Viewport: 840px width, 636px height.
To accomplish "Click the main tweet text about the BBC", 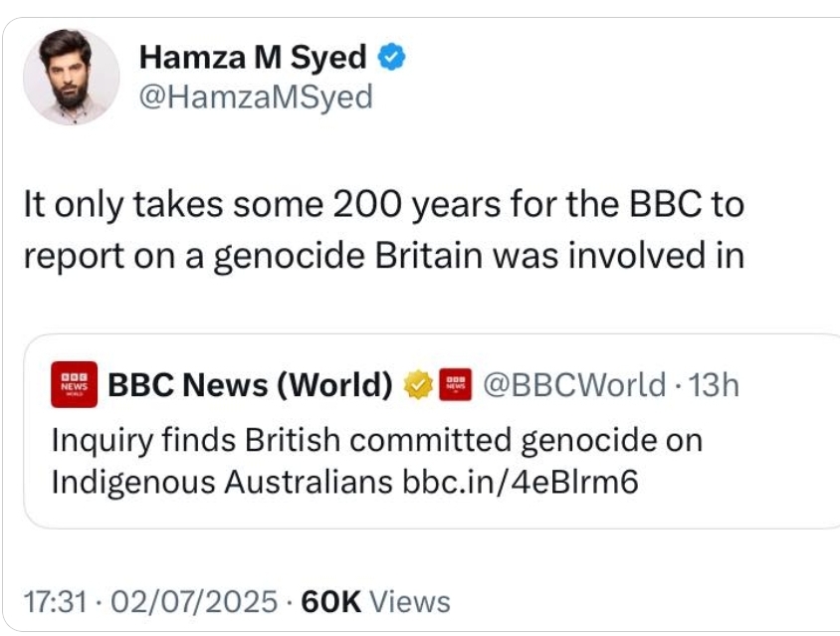I will point(383,207).
